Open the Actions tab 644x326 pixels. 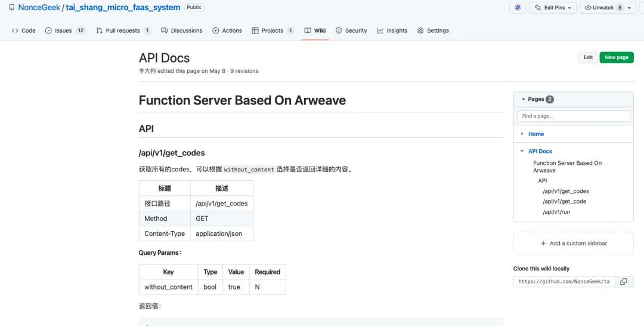pyautogui.click(x=227, y=30)
